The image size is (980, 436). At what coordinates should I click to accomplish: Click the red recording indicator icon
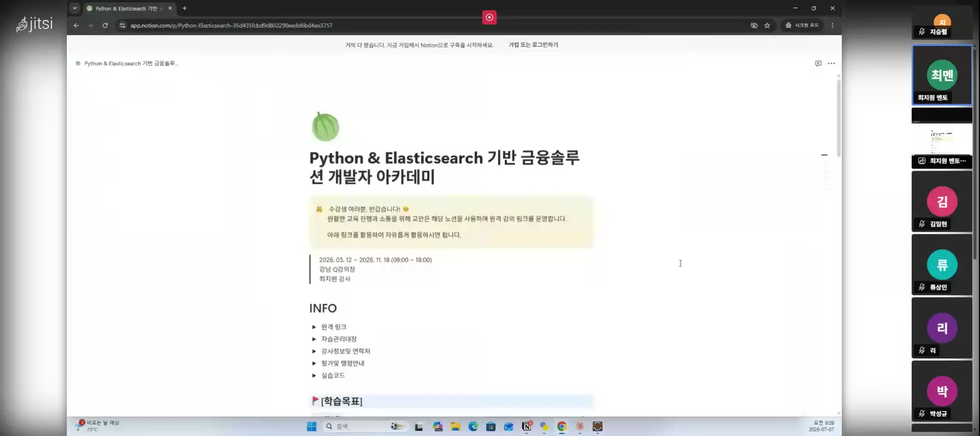489,17
